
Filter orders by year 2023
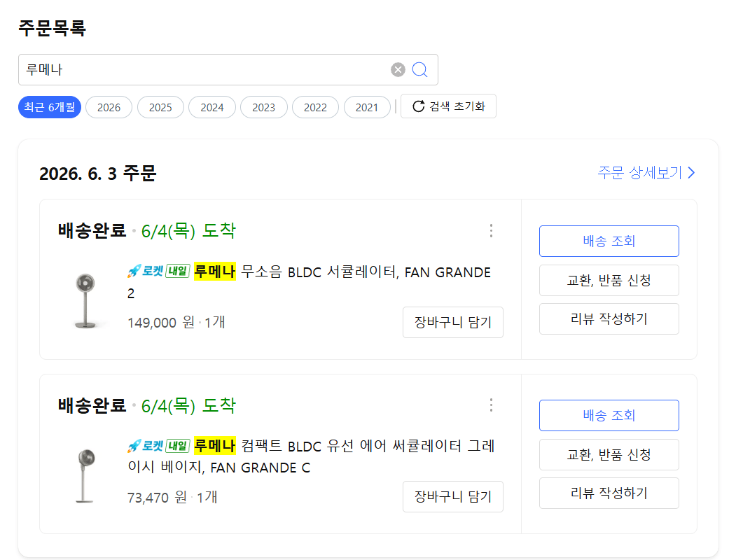[263, 107]
